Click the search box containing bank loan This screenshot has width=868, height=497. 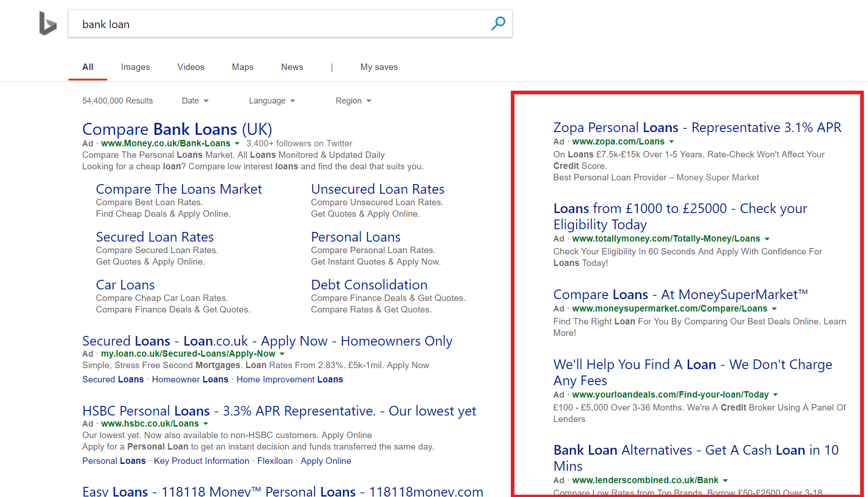pyautogui.click(x=290, y=23)
